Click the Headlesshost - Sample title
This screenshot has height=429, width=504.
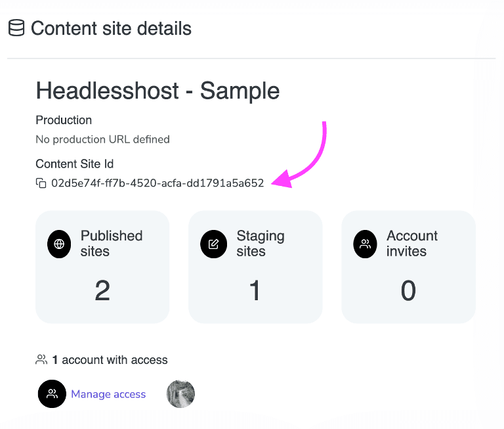coord(157,91)
